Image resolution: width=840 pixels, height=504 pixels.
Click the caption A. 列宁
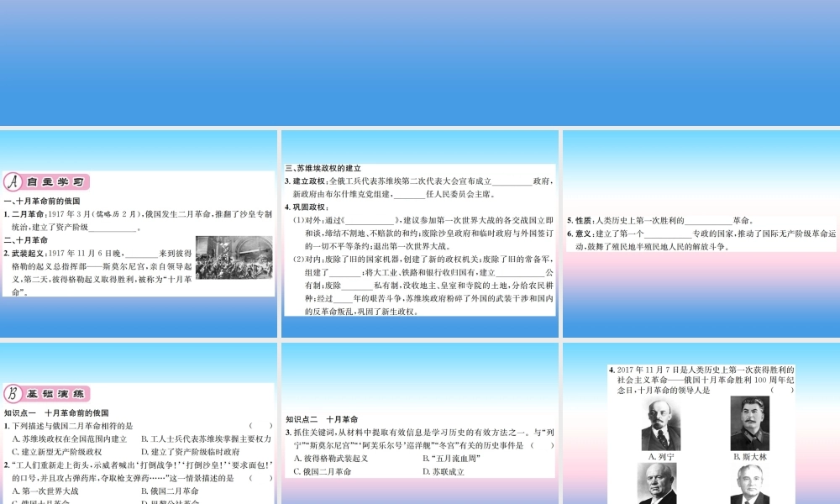[661, 457]
